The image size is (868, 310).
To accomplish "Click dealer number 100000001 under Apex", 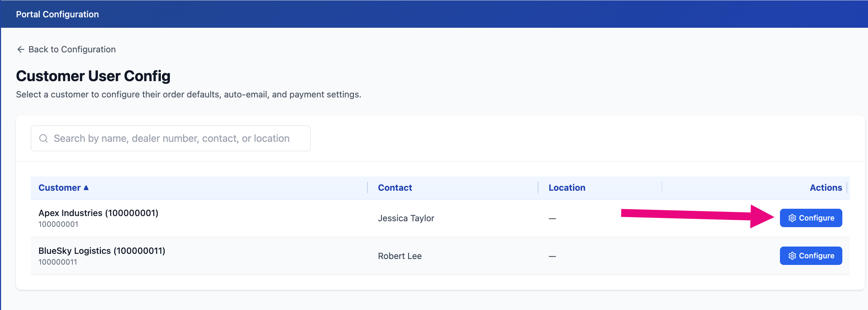I will point(58,224).
